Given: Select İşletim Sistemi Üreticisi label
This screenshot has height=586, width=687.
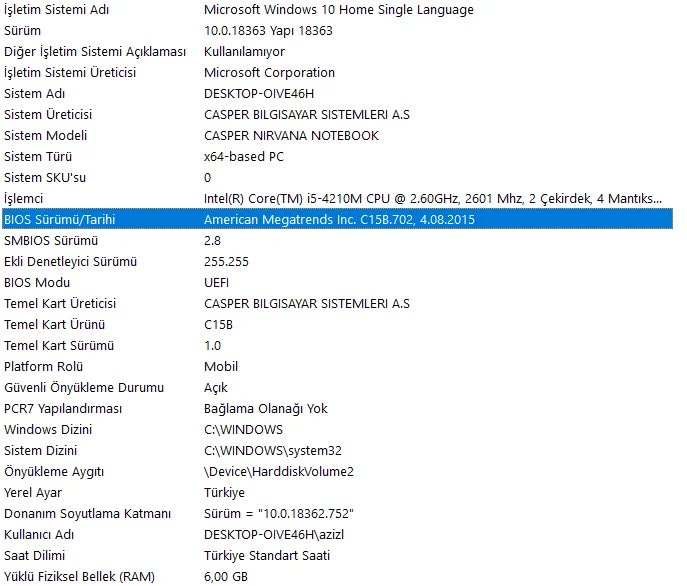Looking at the screenshot, I should coord(70,73).
